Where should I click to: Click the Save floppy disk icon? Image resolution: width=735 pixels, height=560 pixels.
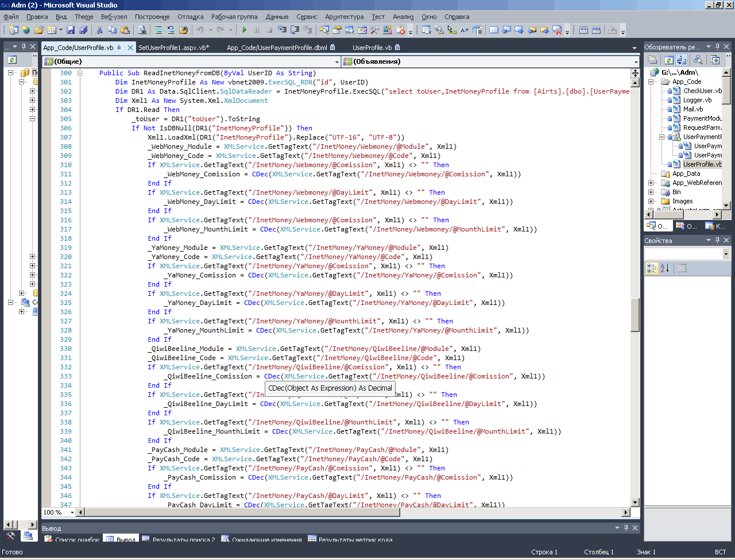coord(71,30)
